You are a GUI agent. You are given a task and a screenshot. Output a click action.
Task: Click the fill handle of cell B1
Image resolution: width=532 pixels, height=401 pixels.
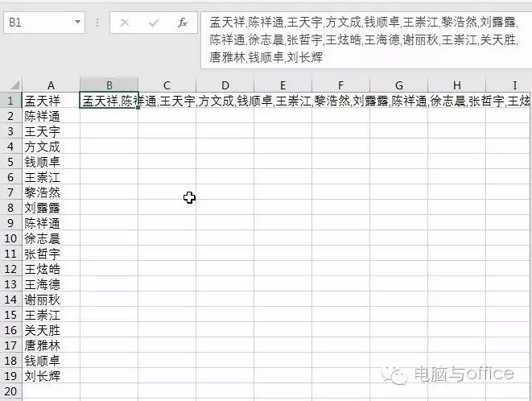click(138, 108)
